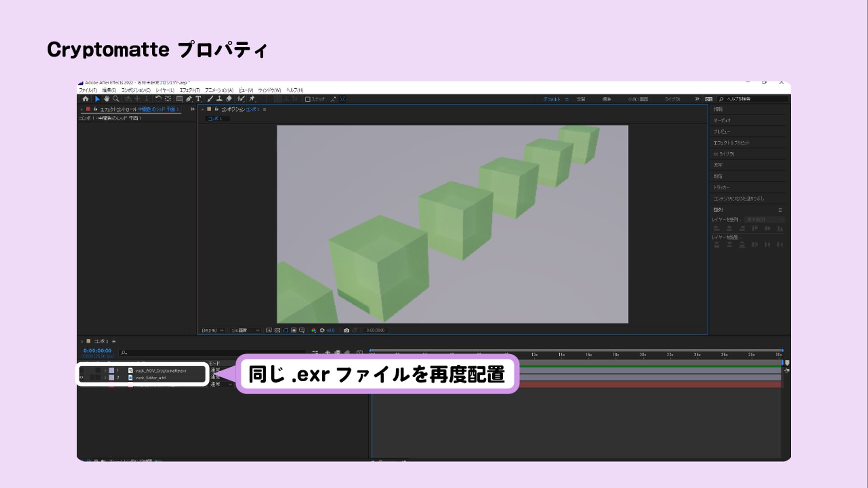Screen dimensions: 868x488
Task: Activate the Text tool
Action: click(x=198, y=99)
